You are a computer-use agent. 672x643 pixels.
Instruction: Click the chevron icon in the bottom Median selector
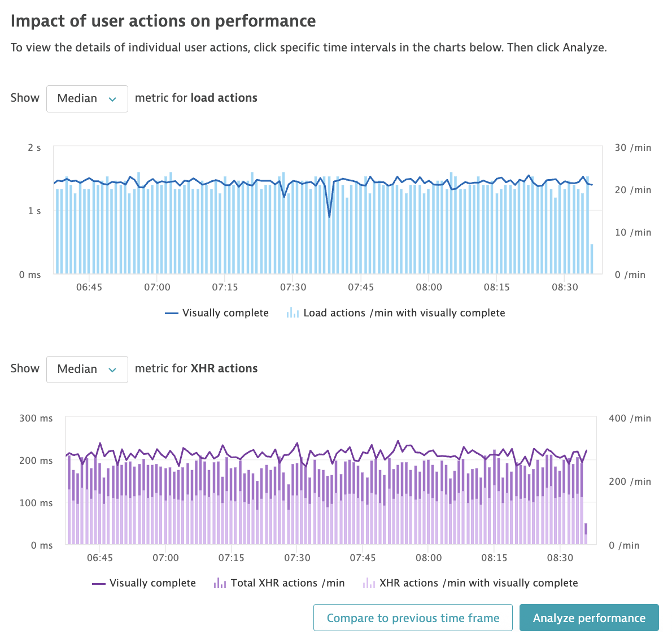[x=113, y=369]
